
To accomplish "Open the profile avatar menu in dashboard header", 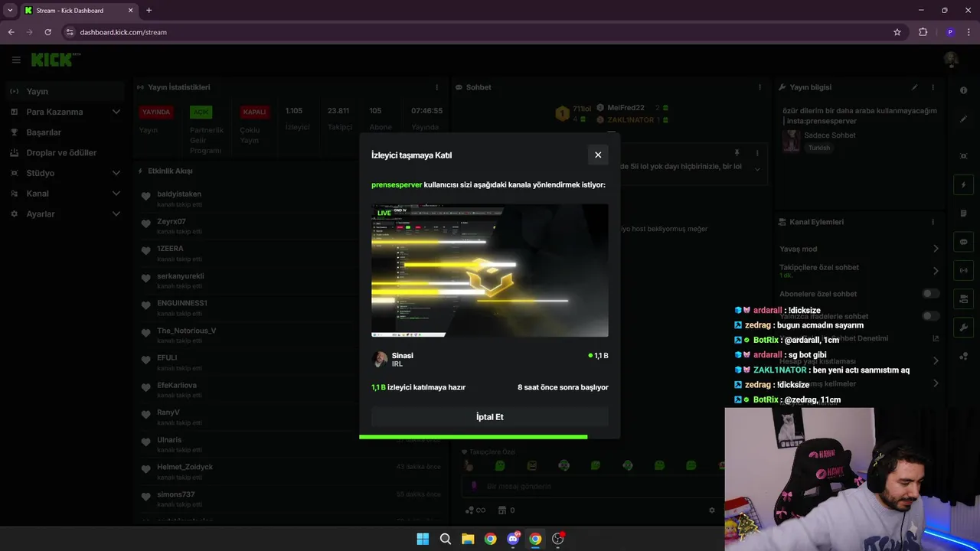I will [x=951, y=60].
